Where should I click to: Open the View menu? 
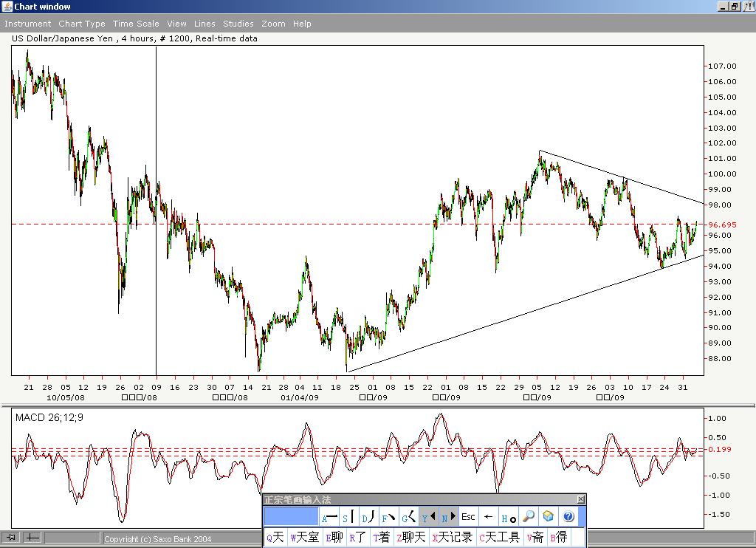pos(176,24)
